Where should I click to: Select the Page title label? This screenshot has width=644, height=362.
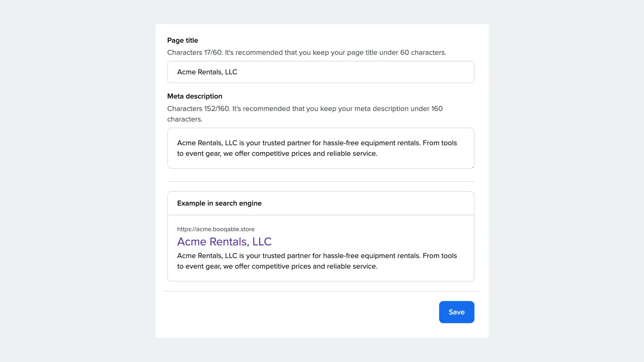(x=182, y=40)
